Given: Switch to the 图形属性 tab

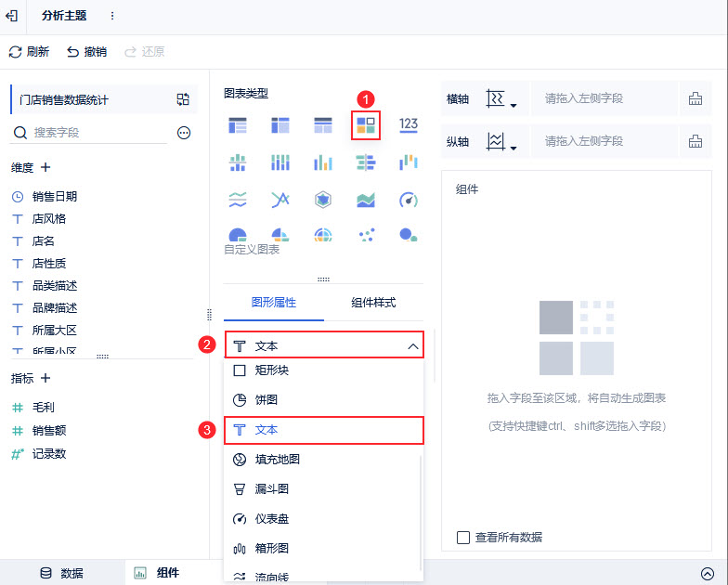Looking at the screenshot, I should point(273,303).
